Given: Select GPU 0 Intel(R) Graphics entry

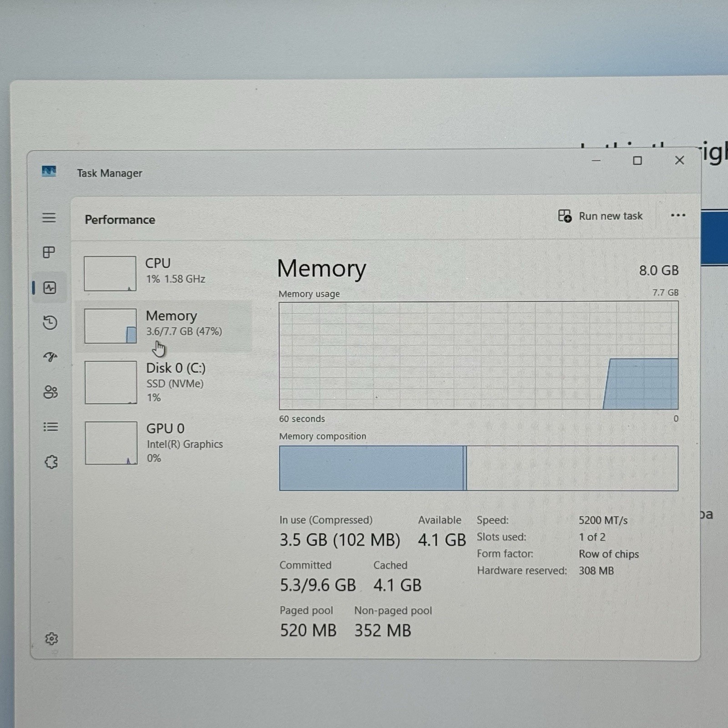Looking at the screenshot, I should [164, 443].
